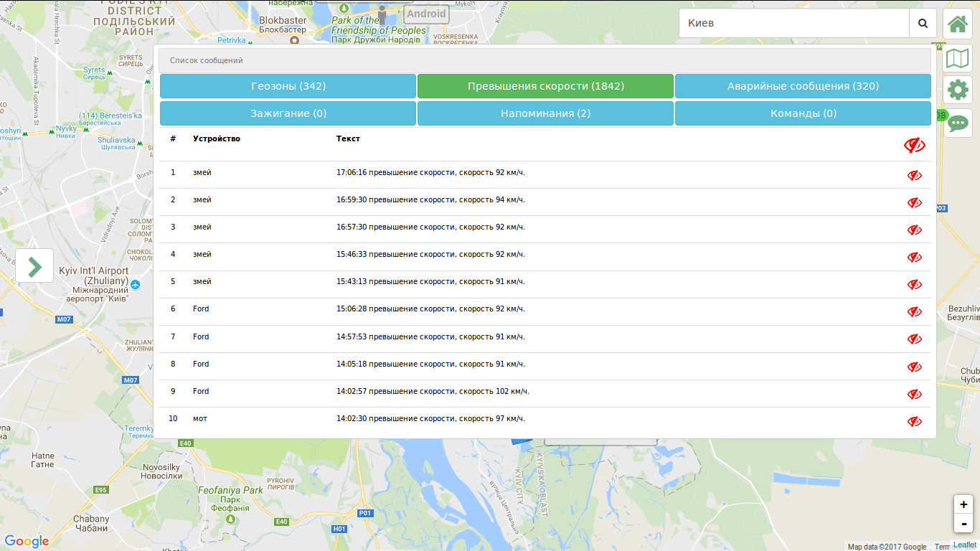Hide message 2 at 16:59:30
Image resolution: width=980 pixels, height=551 pixels.
914,202
